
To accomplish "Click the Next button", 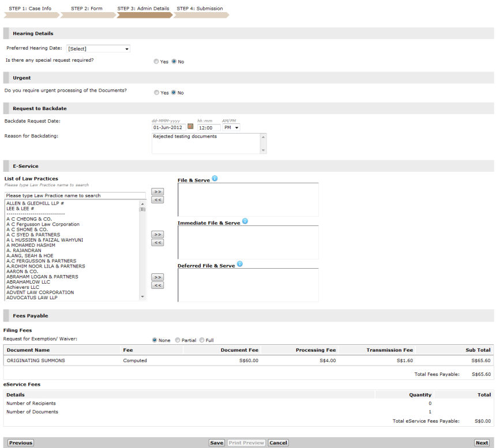I will (482, 443).
